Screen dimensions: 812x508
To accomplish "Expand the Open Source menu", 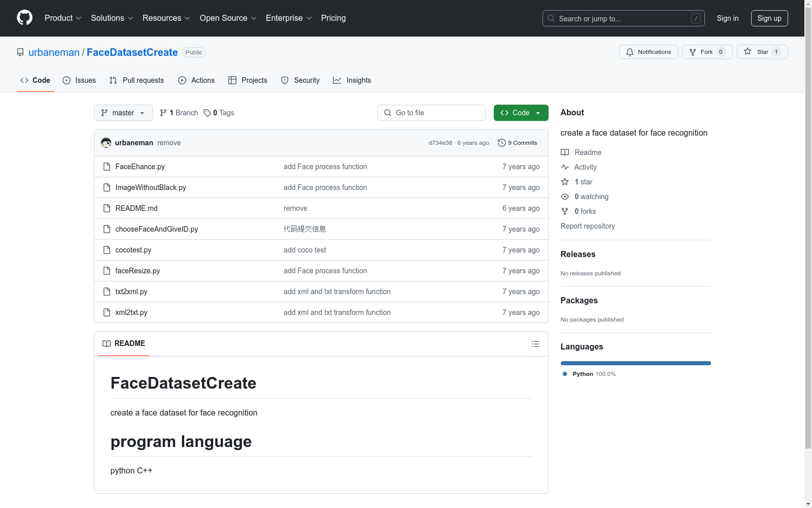I will [x=228, y=18].
